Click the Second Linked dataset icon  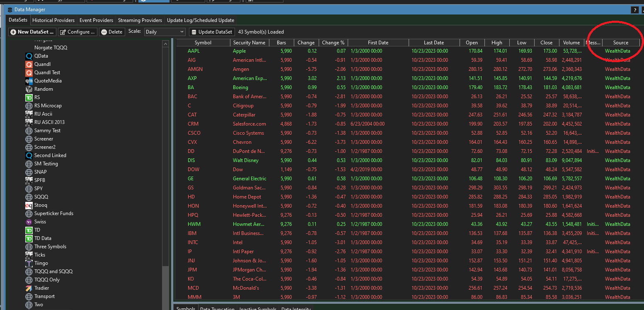pyautogui.click(x=29, y=155)
